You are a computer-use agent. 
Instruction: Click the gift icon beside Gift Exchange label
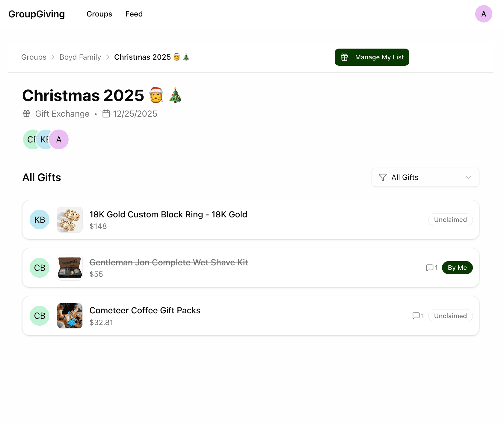(26, 114)
